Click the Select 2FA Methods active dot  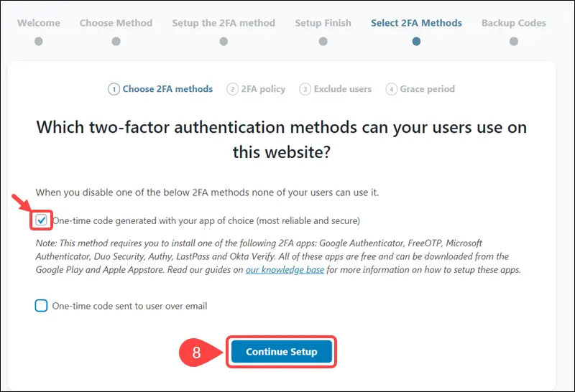416,42
